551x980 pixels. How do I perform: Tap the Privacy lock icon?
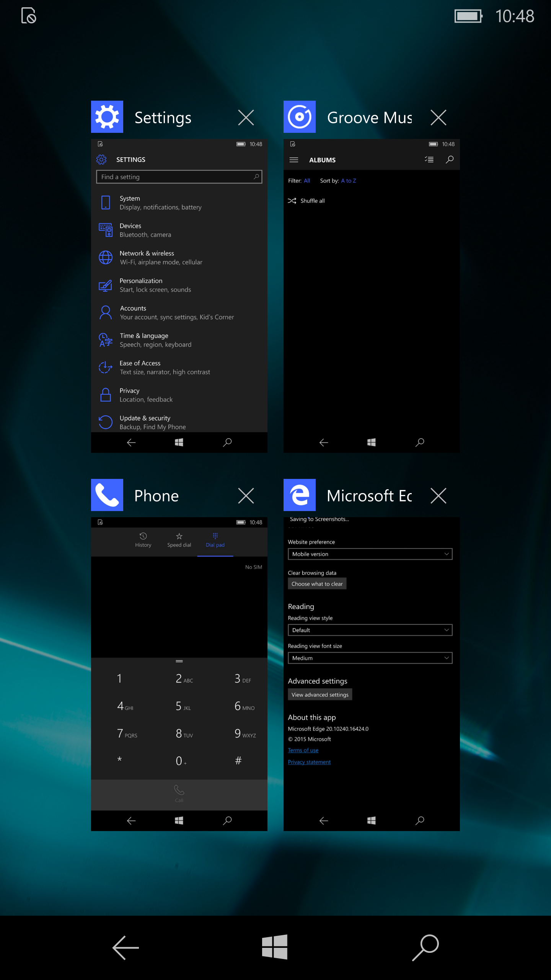[x=106, y=395]
